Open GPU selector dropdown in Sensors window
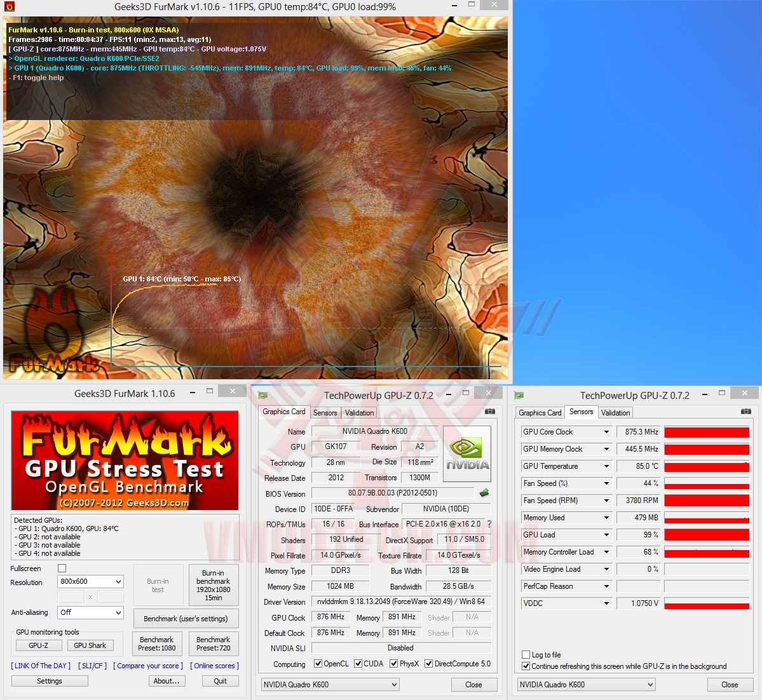762x700 pixels. 586,685
